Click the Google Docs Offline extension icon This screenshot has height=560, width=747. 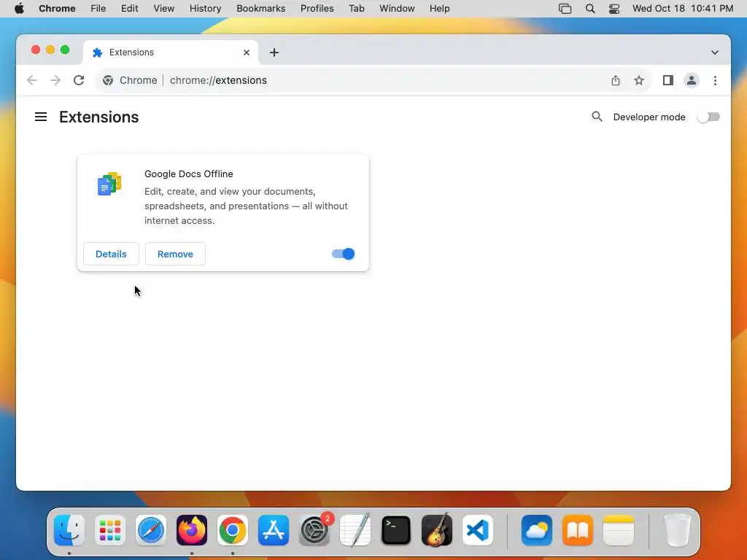[x=109, y=184]
